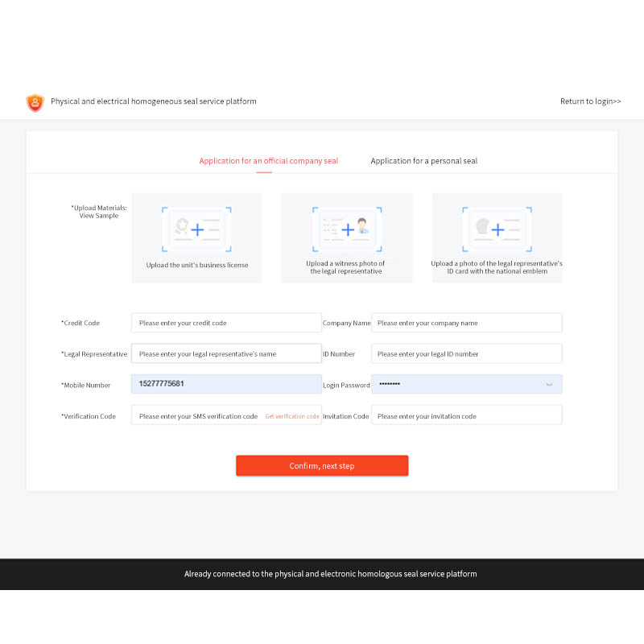Viewport: 644px width, 644px height.
Task: Click the ID card national emblem upload icon
Action: pyautogui.click(x=497, y=229)
